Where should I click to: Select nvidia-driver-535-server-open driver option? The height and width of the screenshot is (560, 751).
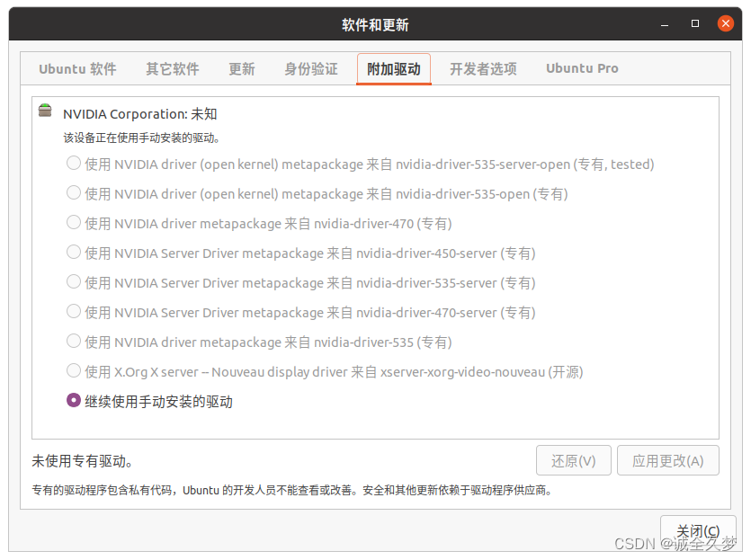click(74, 164)
